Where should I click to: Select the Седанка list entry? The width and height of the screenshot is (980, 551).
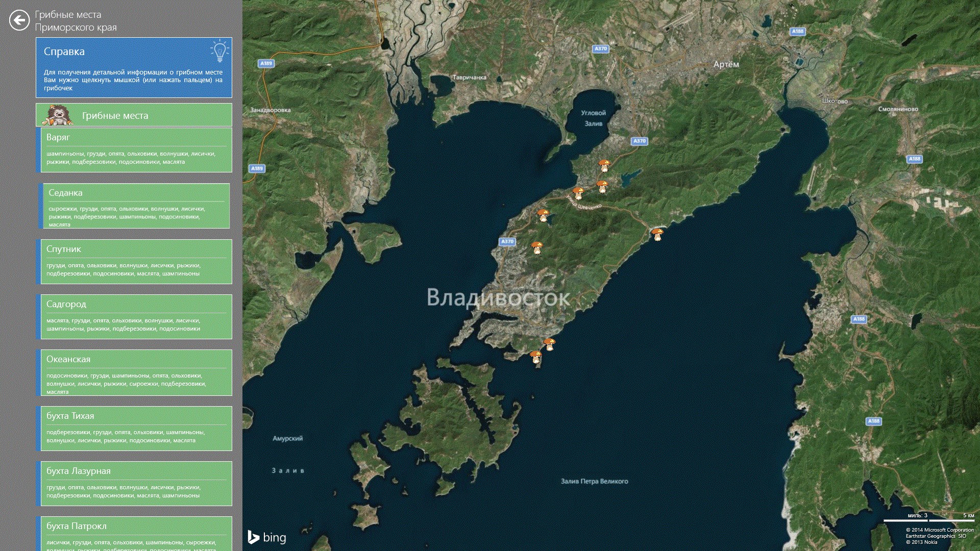coord(135,205)
